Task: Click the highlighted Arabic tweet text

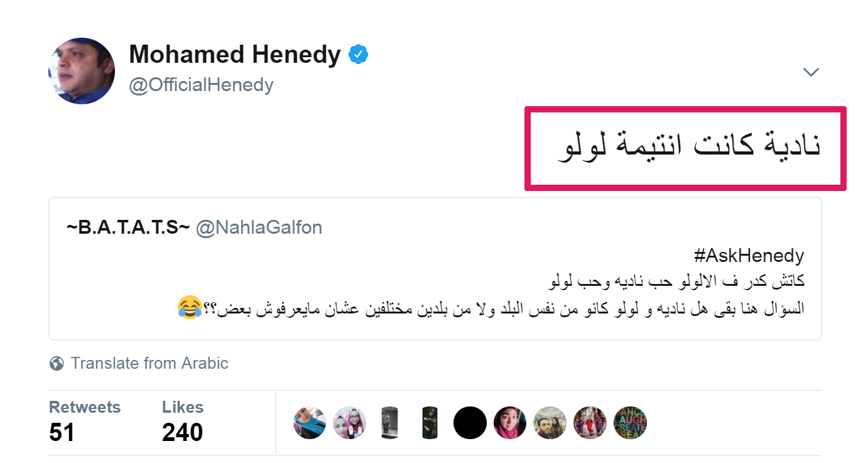Action: (689, 148)
